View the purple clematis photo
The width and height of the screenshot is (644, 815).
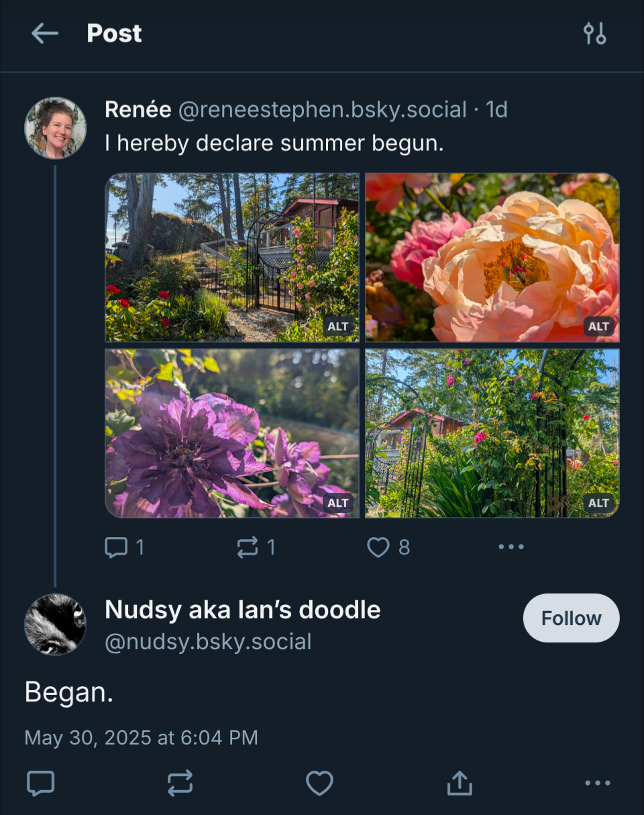232,433
